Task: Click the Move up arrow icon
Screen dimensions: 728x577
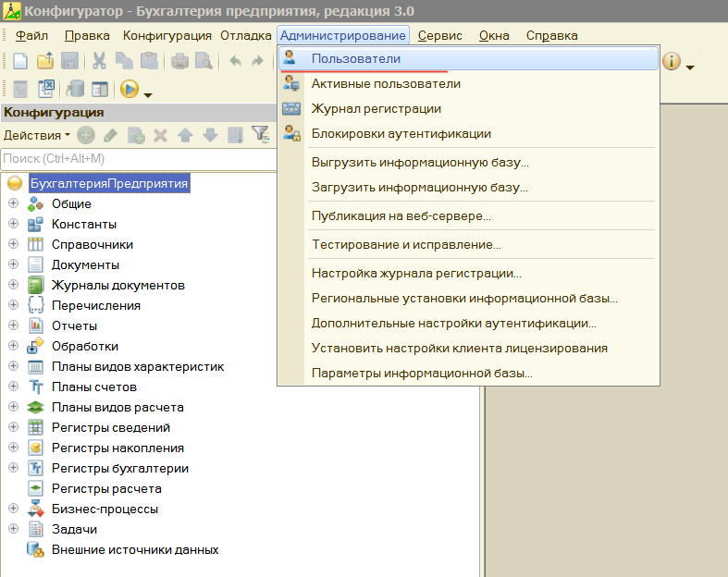Action: 185,136
